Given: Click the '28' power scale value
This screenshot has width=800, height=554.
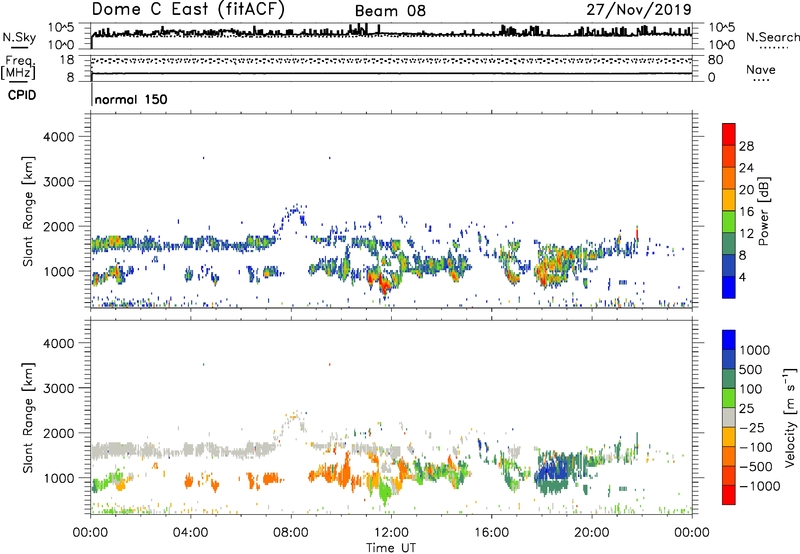Looking at the screenshot, I should pos(746,146).
